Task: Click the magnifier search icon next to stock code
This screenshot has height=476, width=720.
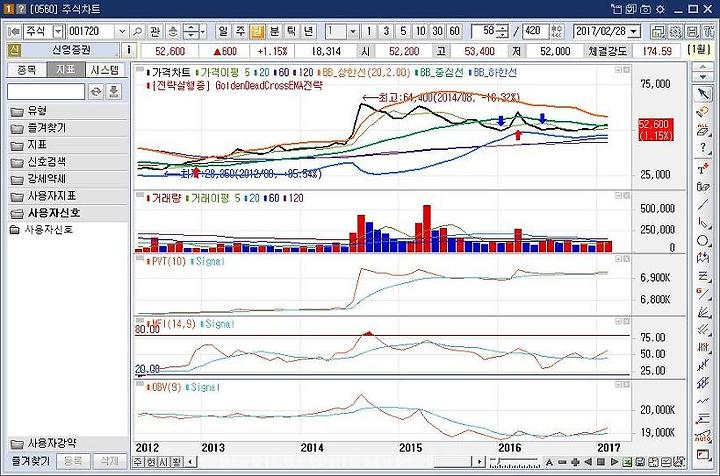Action: click(x=137, y=32)
